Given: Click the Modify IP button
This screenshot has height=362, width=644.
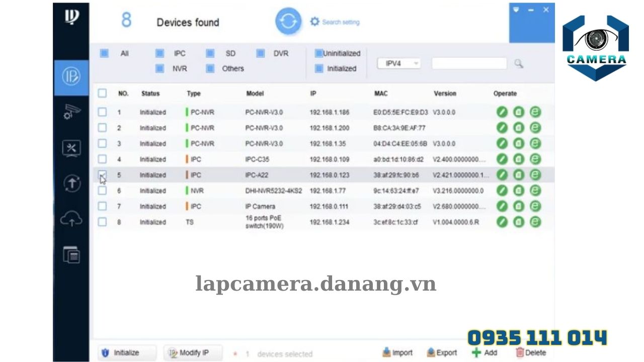Looking at the screenshot, I should pos(193,353).
